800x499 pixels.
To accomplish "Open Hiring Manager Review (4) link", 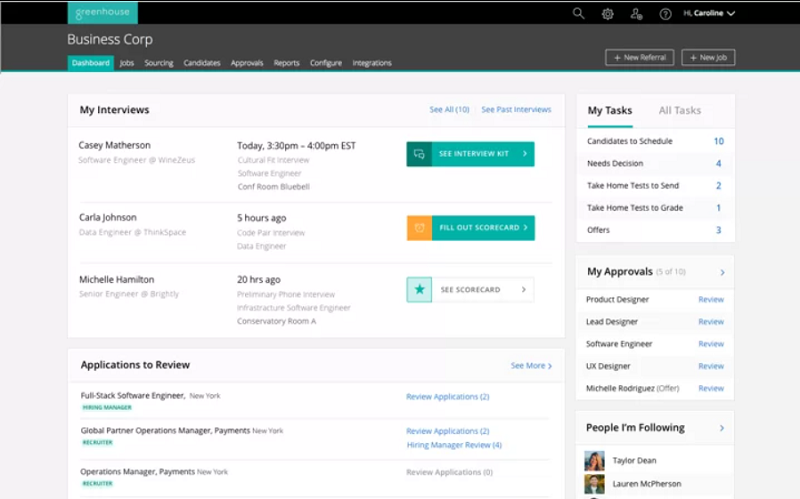I will [454, 445].
